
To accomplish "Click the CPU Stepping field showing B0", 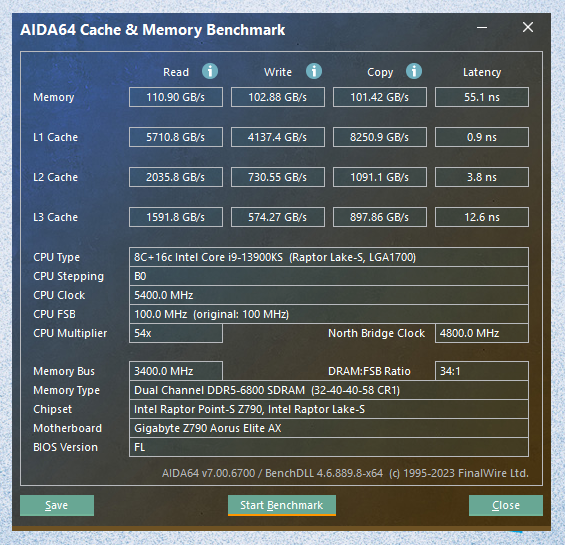I will pos(329,276).
